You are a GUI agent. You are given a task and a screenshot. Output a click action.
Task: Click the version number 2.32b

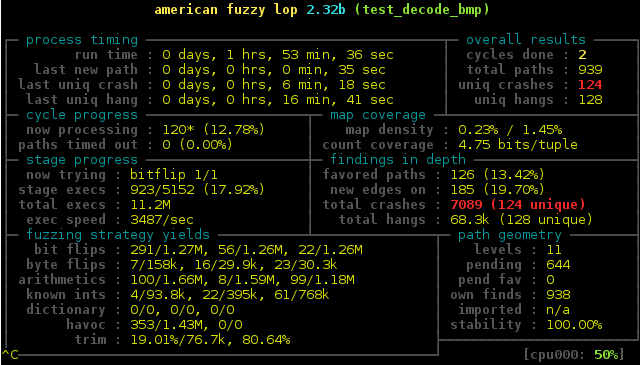click(326, 10)
